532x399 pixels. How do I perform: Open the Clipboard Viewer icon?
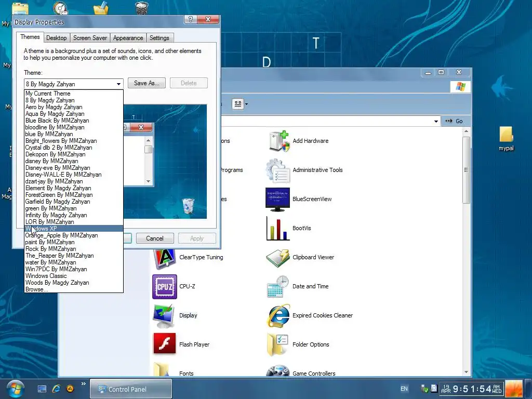pyautogui.click(x=278, y=258)
